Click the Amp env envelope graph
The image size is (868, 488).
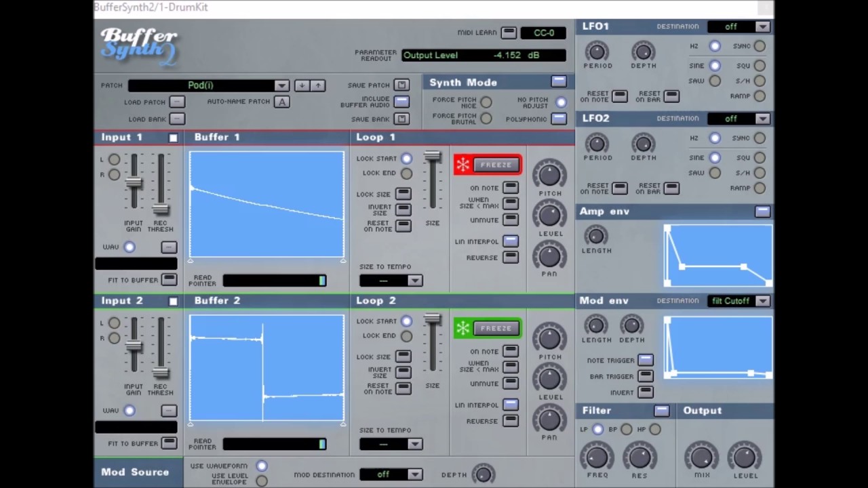click(718, 256)
